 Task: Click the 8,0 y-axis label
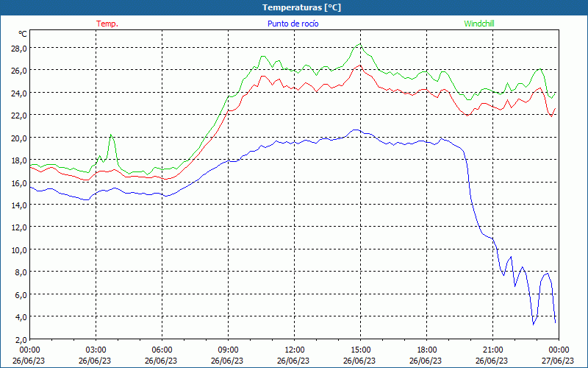pos(21,272)
